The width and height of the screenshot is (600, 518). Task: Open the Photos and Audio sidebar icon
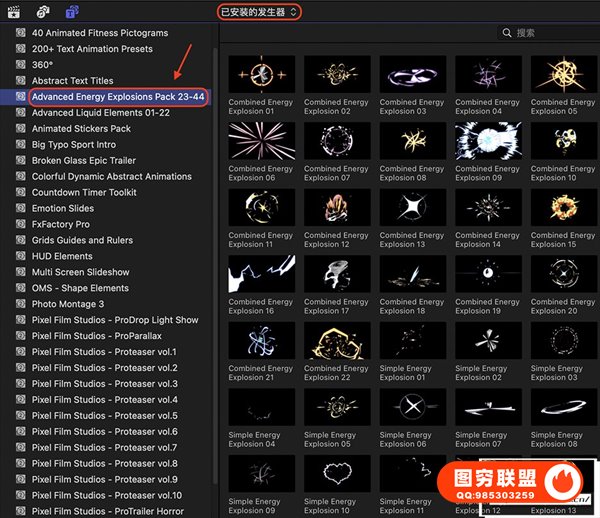pyautogui.click(x=44, y=12)
